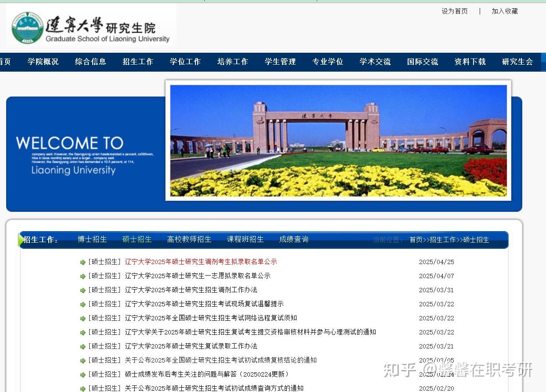Click the date 2025/04/07
This screenshot has width=546, height=392.
(437, 276)
